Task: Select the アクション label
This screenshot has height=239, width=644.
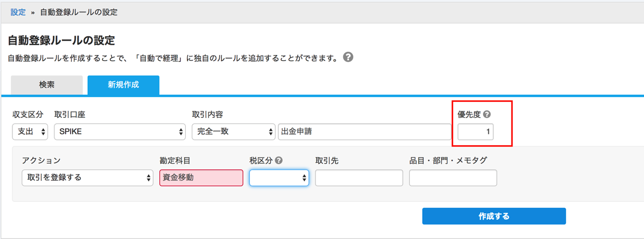Action: click(x=41, y=160)
